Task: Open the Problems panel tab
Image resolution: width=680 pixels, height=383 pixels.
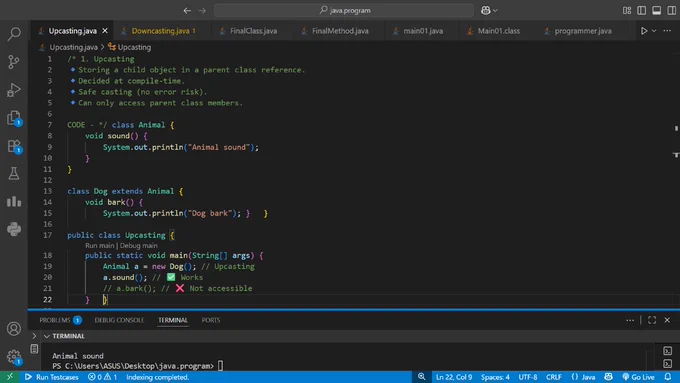Action: [x=60, y=320]
